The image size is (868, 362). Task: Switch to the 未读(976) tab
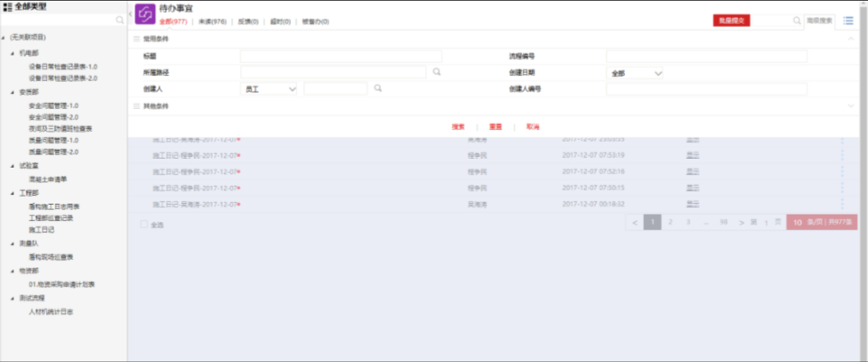(x=213, y=21)
